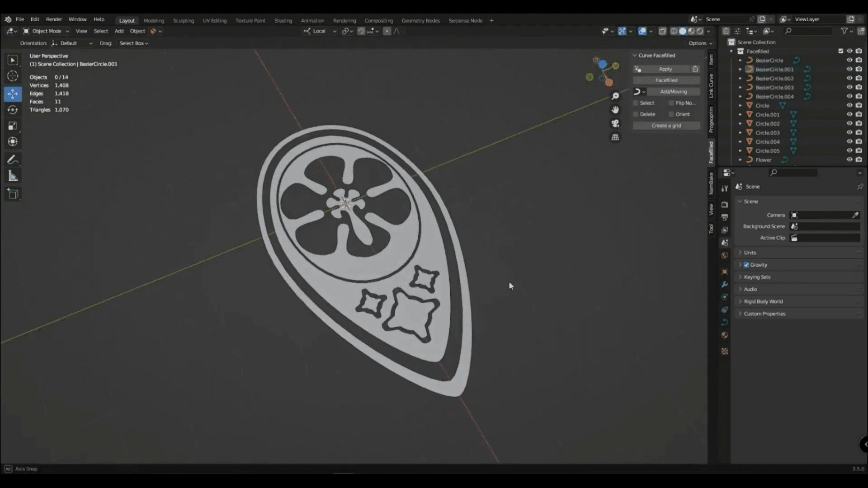Viewport: 868px width, 488px height.
Task: Click the Add Cube tool
Action: tap(13, 194)
